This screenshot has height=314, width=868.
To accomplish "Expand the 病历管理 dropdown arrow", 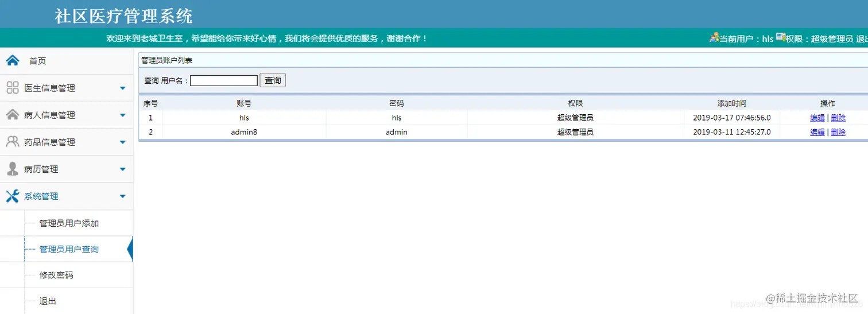I will point(122,169).
